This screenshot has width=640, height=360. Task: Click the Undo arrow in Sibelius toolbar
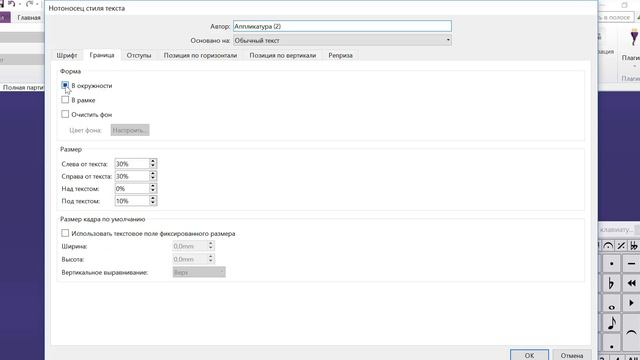tap(11, 4)
